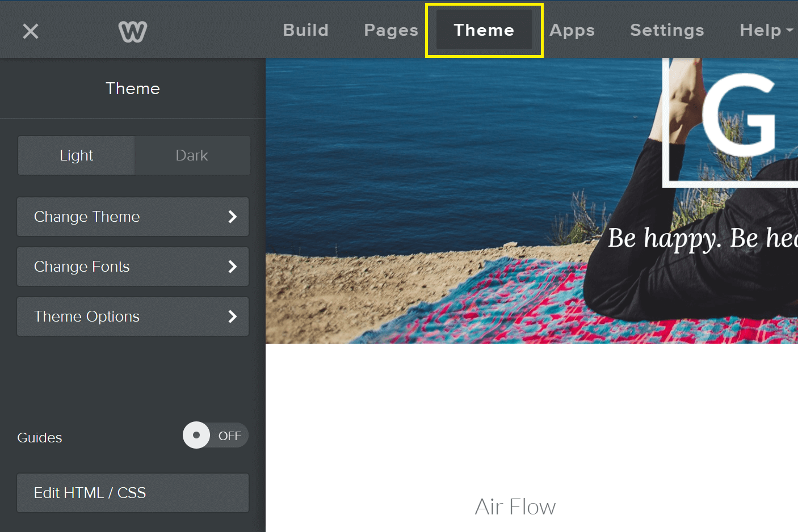
Task: Open Change Fonts option
Action: coord(133,267)
